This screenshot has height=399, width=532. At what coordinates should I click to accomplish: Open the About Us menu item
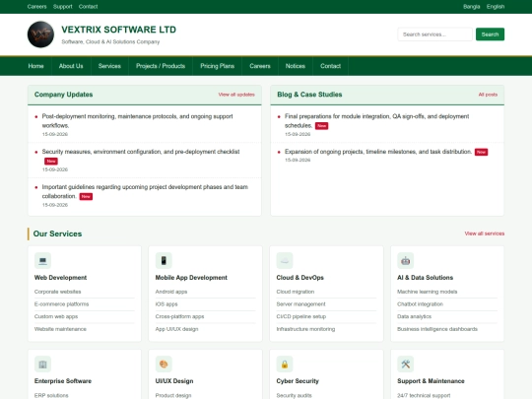(71, 66)
